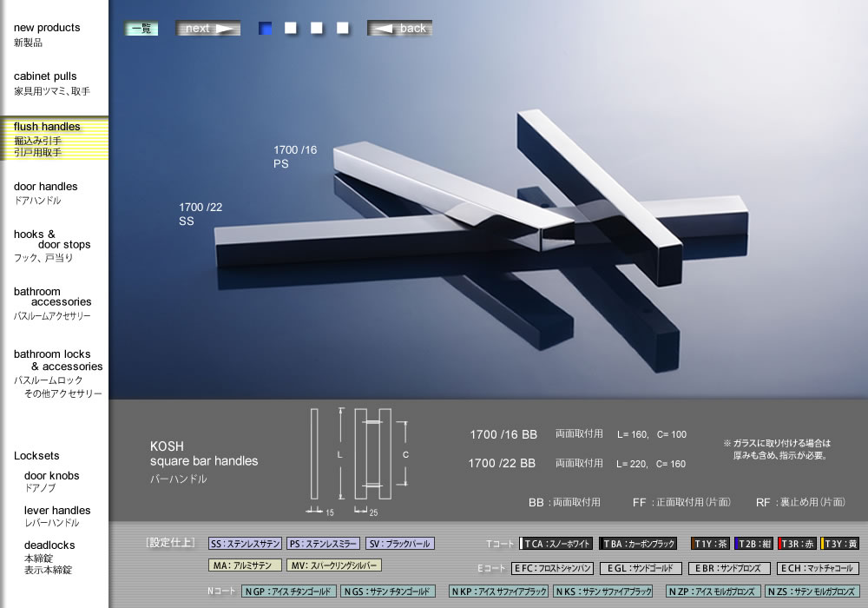Screen dimensions: 868x608
Task: Click the 1700 /22 BB model text
Action: point(502,464)
